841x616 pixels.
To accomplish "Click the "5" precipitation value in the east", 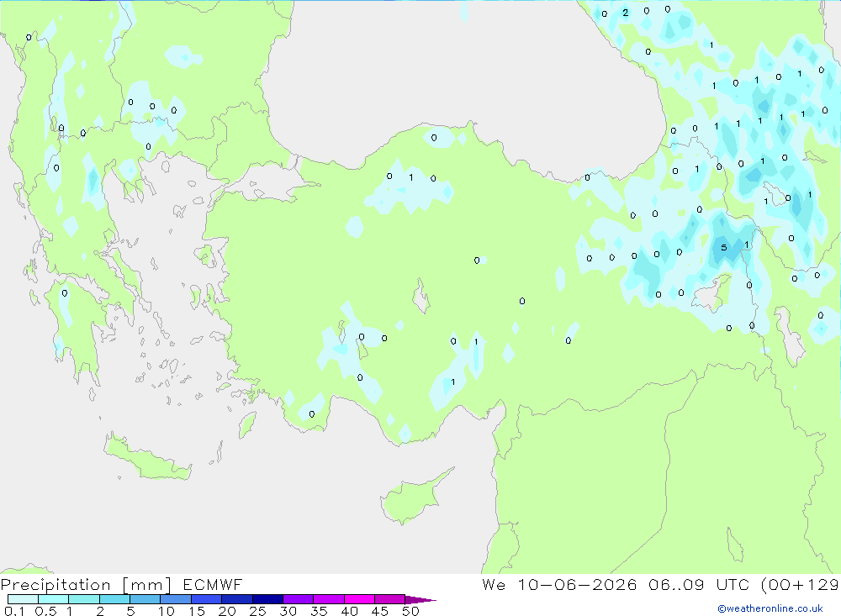I will pyautogui.click(x=724, y=247).
